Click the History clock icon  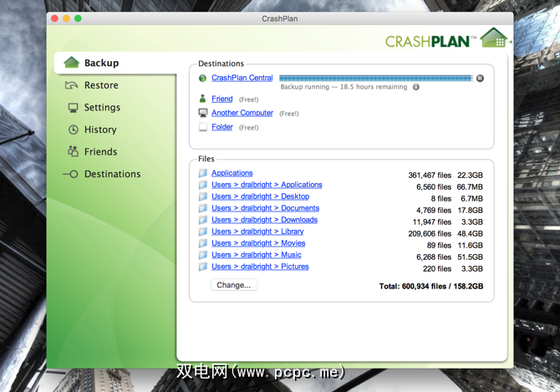pyautogui.click(x=74, y=130)
